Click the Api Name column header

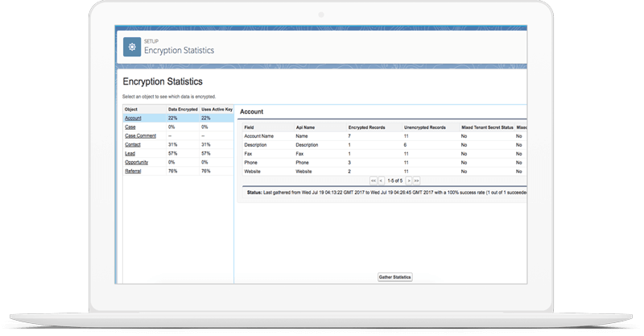click(x=306, y=127)
